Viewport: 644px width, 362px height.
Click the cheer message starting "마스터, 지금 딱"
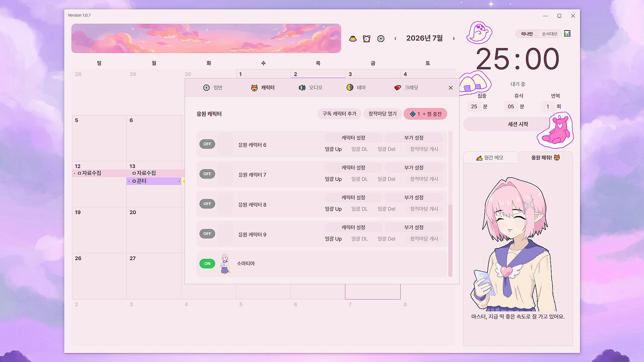coord(518,317)
